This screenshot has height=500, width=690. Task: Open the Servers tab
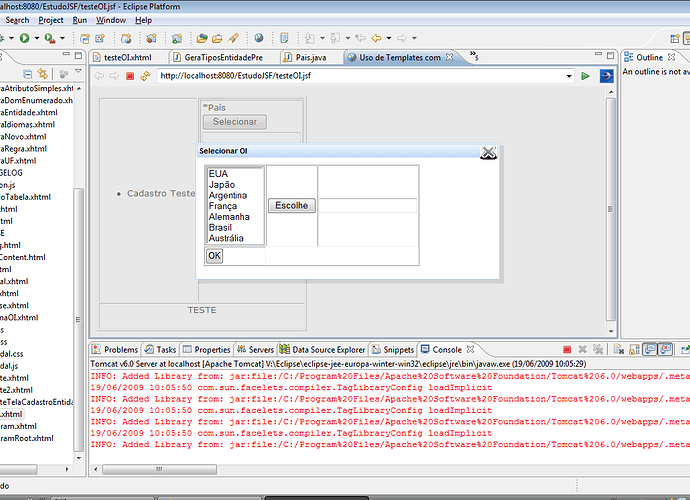click(x=255, y=349)
